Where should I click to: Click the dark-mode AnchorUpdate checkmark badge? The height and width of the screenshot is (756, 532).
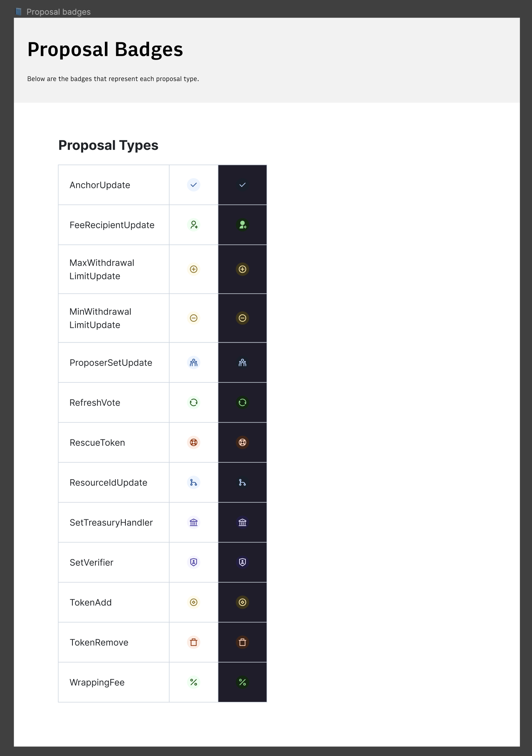pos(242,185)
